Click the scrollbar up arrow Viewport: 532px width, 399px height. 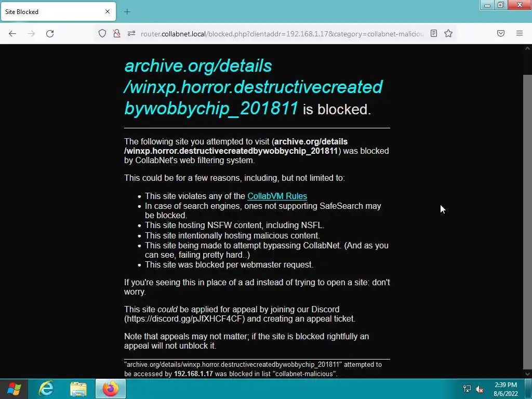[527, 48]
